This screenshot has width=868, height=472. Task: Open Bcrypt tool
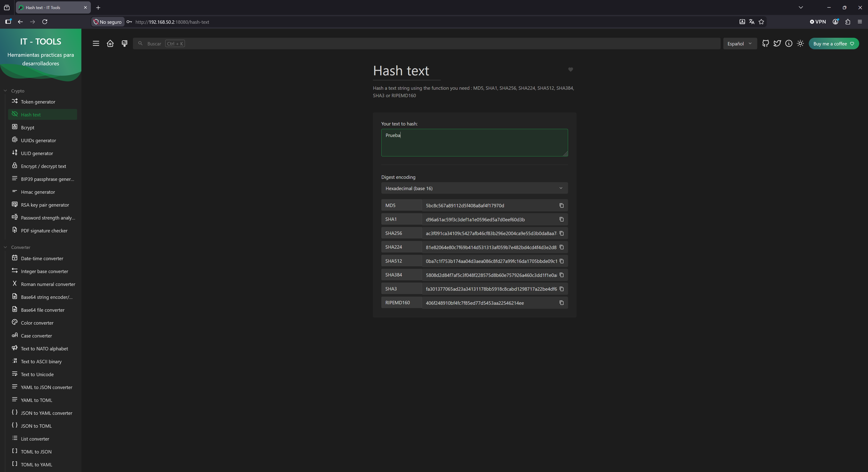(42, 127)
